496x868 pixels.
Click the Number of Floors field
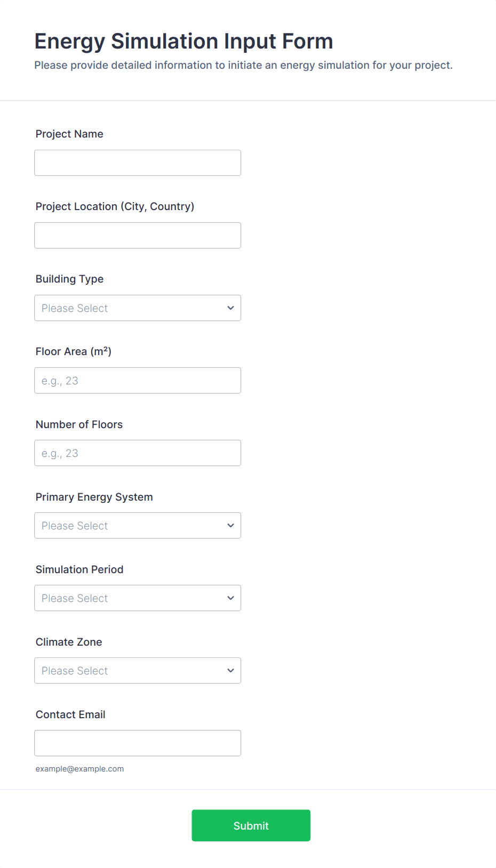pos(138,453)
